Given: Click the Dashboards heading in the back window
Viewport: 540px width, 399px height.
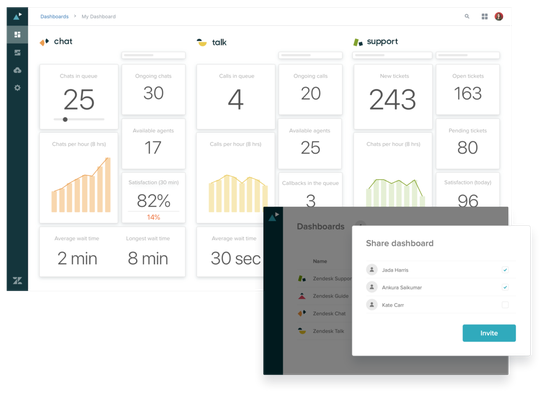Looking at the screenshot, I should pos(321,227).
